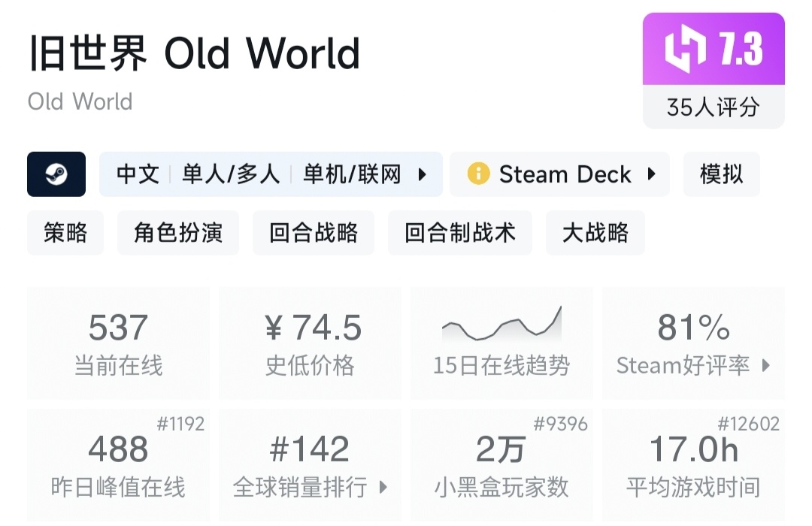Open the 史低价格 ¥74.5 card

tap(310, 343)
